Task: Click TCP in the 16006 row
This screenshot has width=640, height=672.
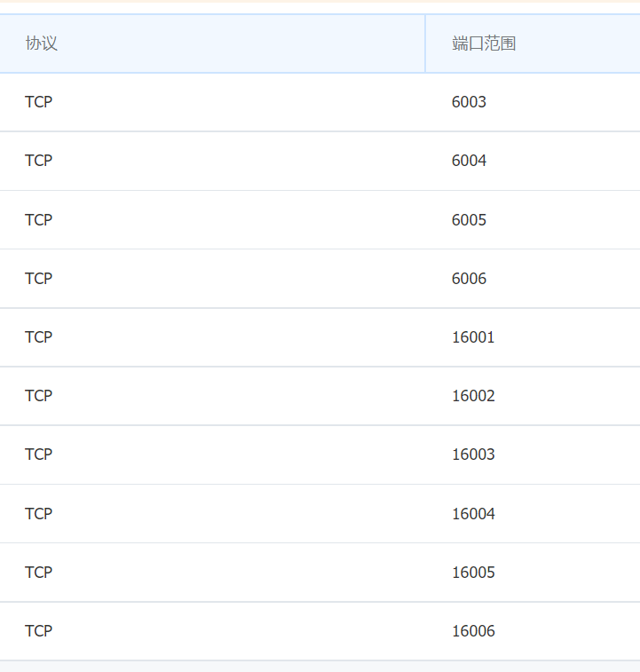Action: click(38, 631)
